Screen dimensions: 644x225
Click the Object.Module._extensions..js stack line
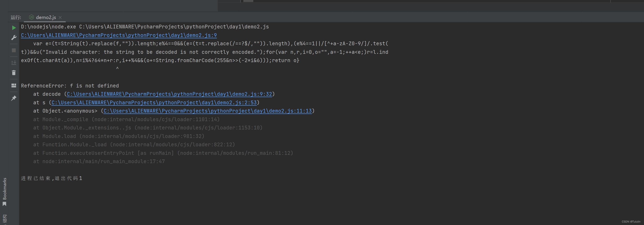(148, 128)
